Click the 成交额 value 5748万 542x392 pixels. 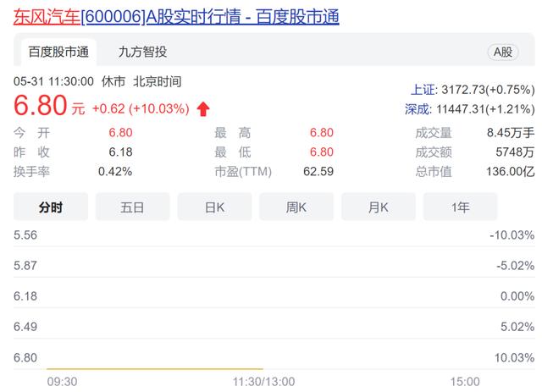(x=515, y=152)
